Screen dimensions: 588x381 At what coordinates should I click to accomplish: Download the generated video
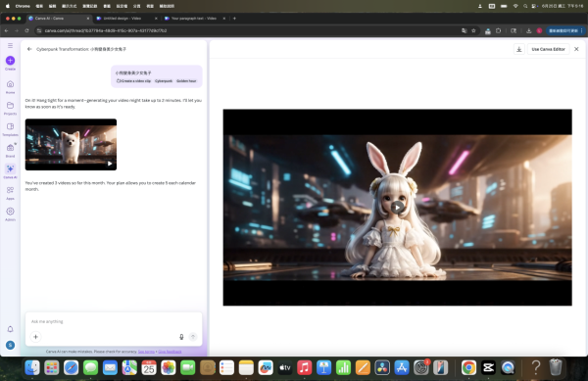click(519, 49)
